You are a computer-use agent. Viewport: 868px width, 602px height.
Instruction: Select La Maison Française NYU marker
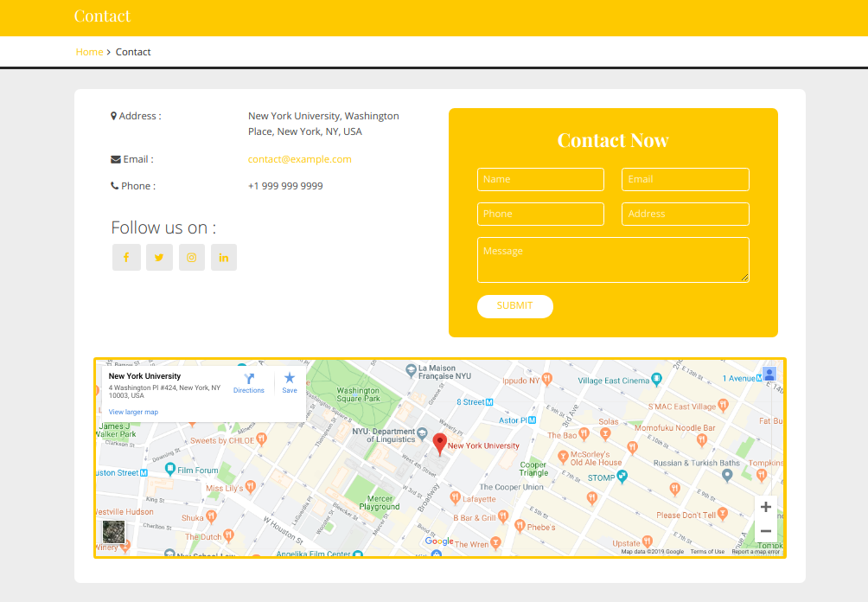(411, 370)
